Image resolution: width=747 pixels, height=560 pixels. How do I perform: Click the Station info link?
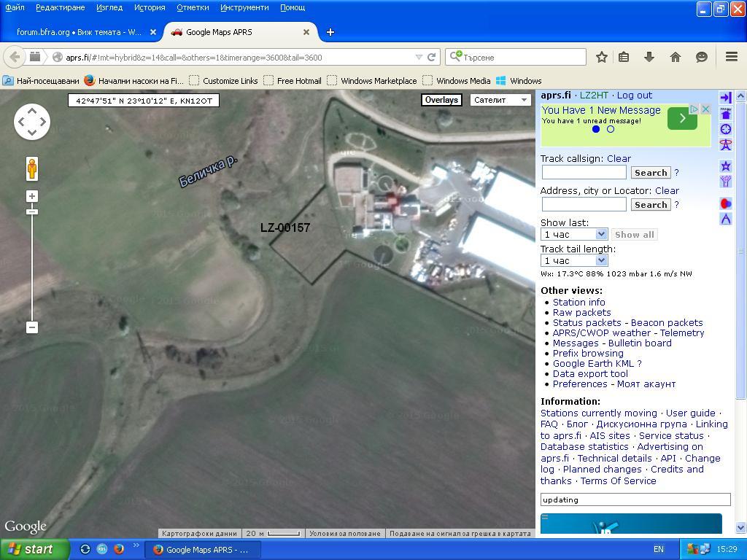tap(578, 302)
